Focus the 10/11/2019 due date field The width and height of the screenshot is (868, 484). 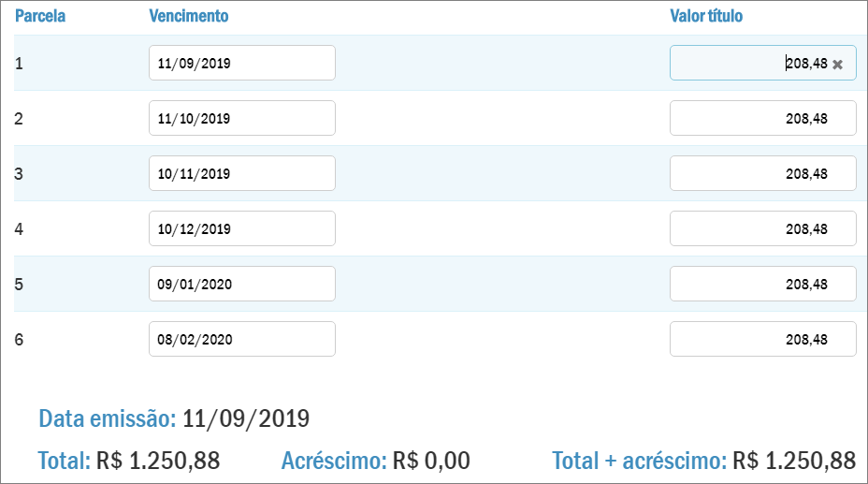pos(241,174)
